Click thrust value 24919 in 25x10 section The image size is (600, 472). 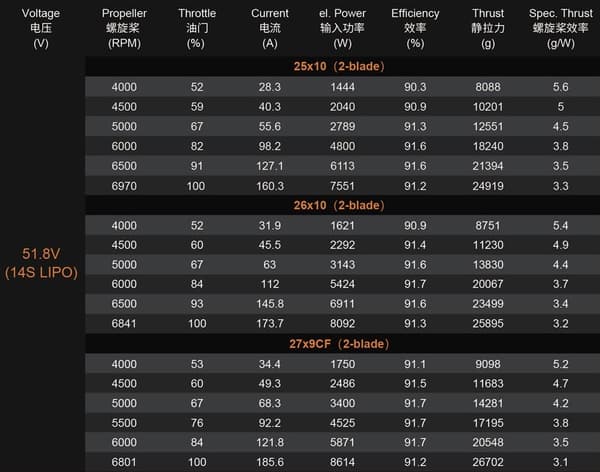point(488,186)
